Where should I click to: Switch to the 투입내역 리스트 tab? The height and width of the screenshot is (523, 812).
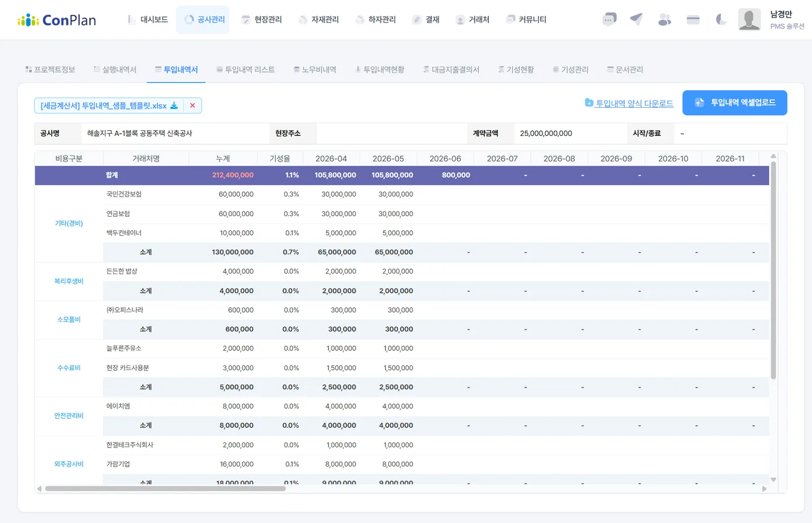tap(246, 69)
